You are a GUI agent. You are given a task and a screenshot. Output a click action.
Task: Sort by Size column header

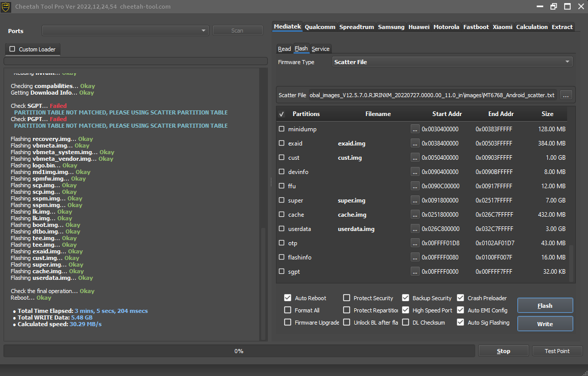pos(547,113)
